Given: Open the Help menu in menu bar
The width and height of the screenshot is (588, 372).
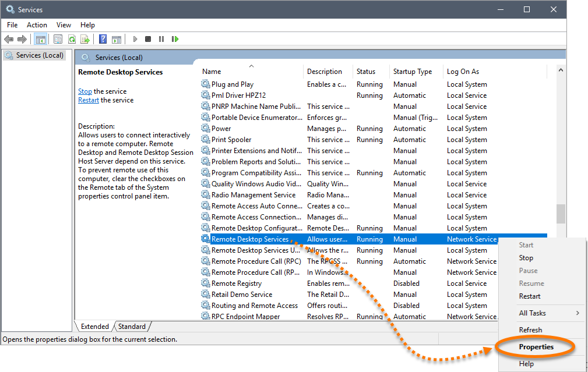Looking at the screenshot, I should point(87,24).
